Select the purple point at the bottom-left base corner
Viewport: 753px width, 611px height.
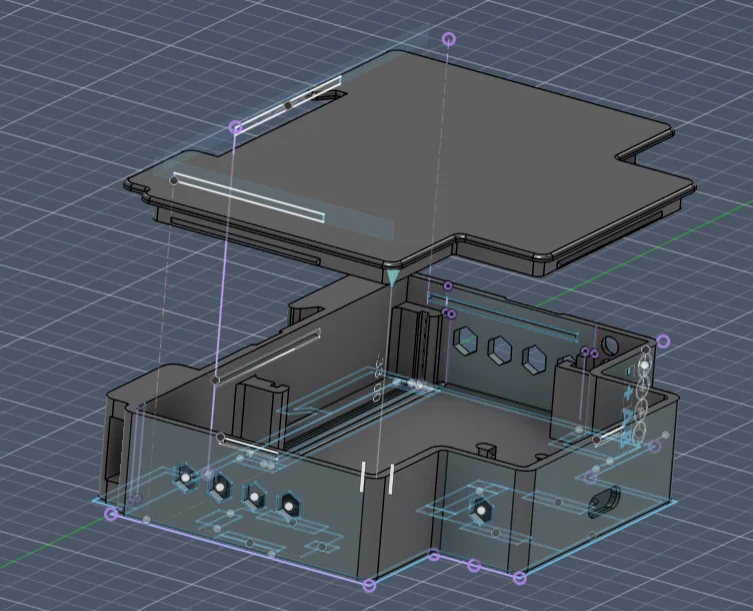tap(111, 514)
